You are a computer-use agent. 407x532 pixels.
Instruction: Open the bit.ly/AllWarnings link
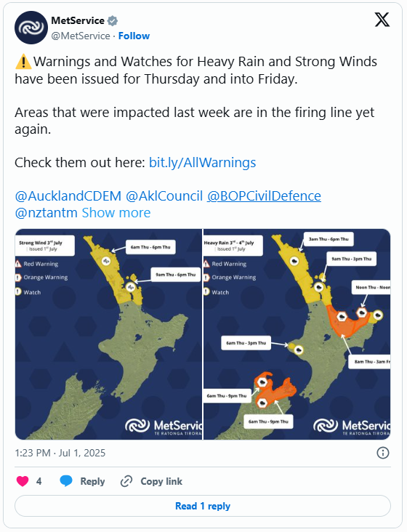(x=203, y=163)
